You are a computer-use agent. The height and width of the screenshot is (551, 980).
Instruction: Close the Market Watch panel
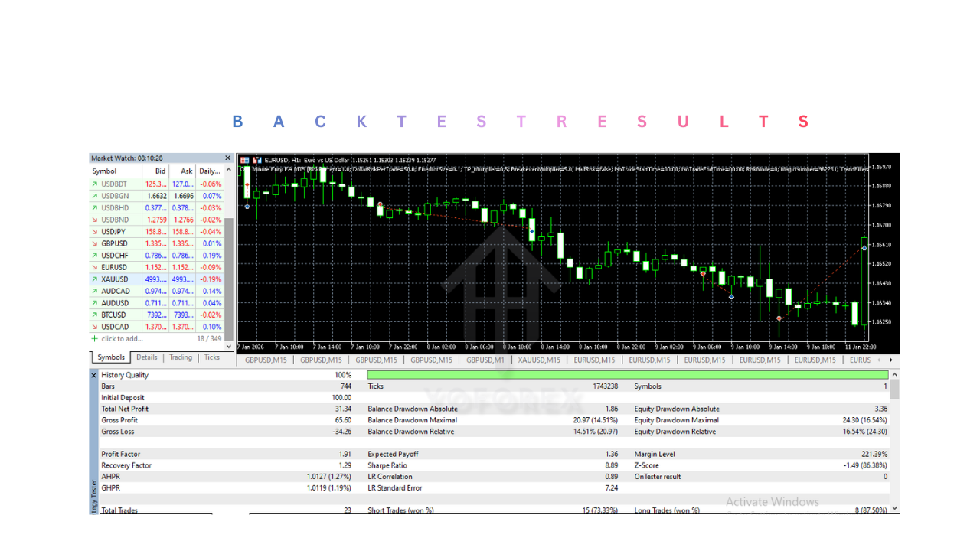point(227,158)
